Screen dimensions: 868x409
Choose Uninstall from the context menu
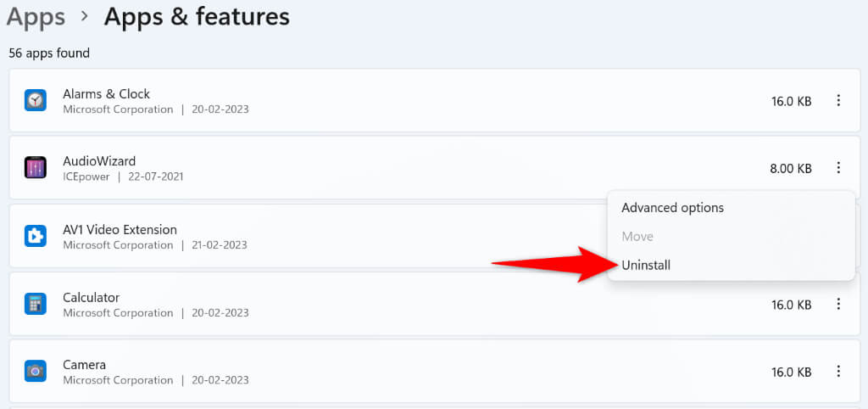click(646, 265)
